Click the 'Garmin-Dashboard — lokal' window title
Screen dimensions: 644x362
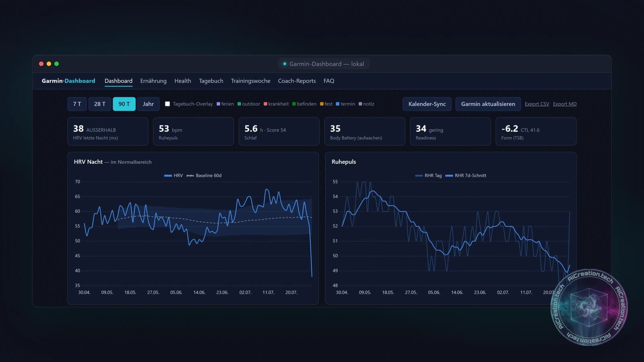[x=326, y=64]
